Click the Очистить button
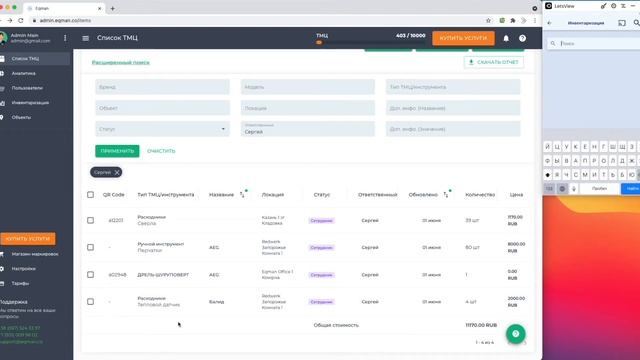 pyautogui.click(x=161, y=151)
